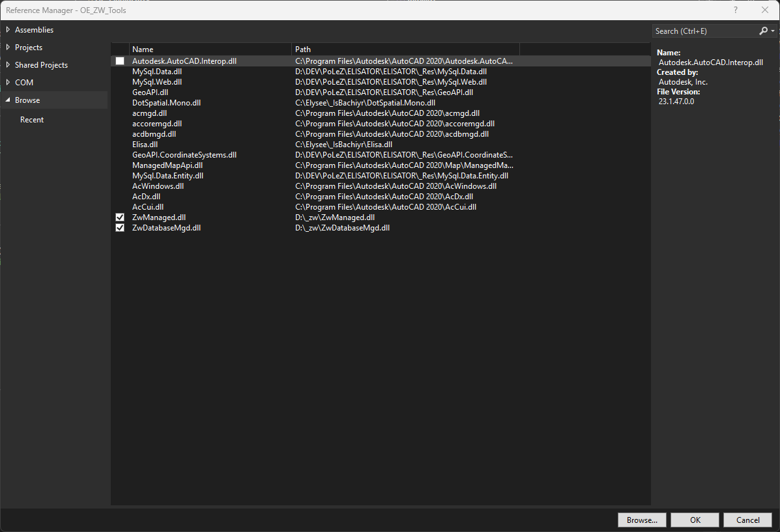Viewport: 780px width, 532px height.
Task: Select the MySql.Web.dll row
Action: pos(381,82)
